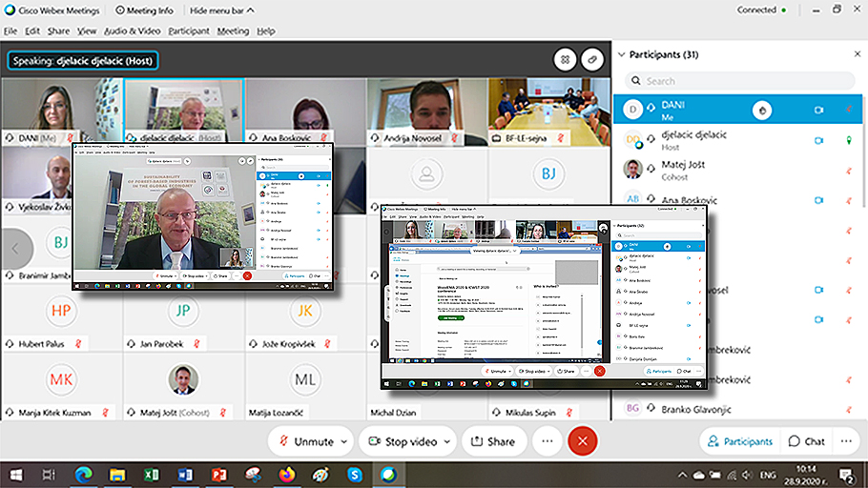Screen dimensions: 868x488
Task: Open File Explorer from the taskbar
Action: point(117,475)
